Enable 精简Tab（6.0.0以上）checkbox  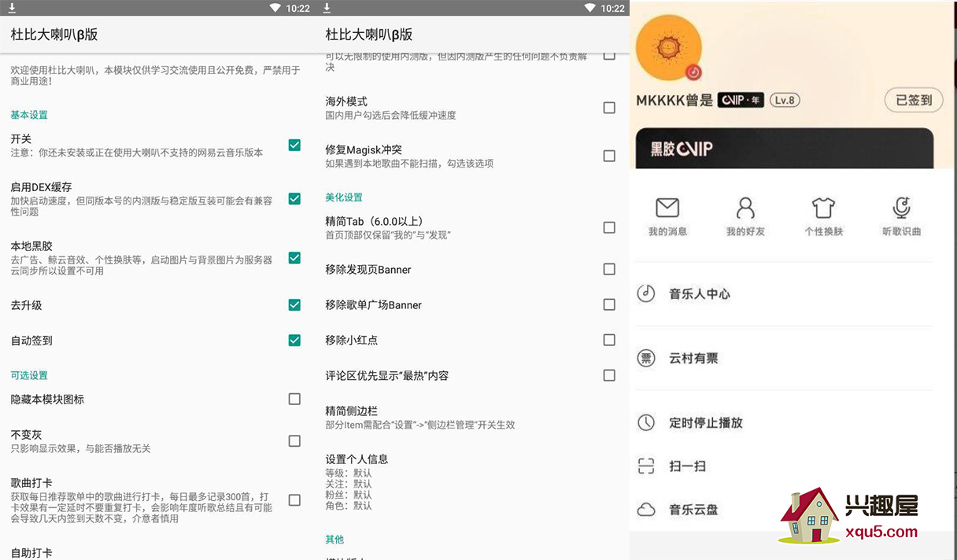pyautogui.click(x=609, y=227)
